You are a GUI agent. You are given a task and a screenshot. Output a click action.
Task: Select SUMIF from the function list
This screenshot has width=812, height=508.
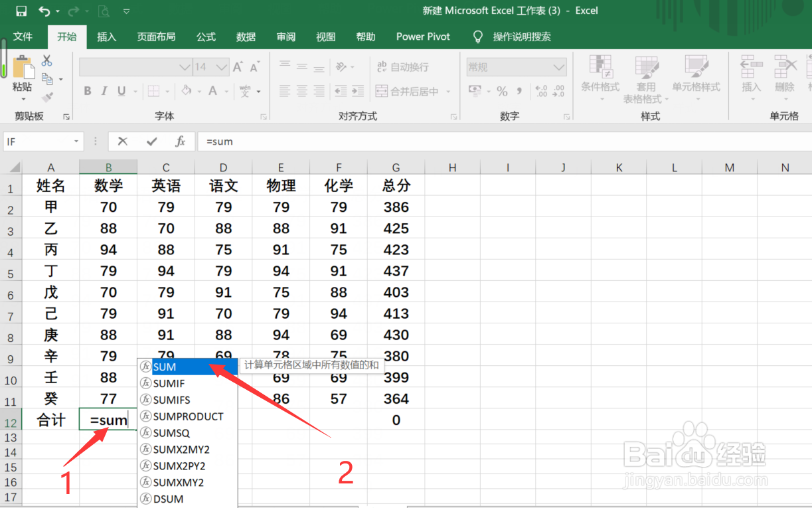pos(187,383)
